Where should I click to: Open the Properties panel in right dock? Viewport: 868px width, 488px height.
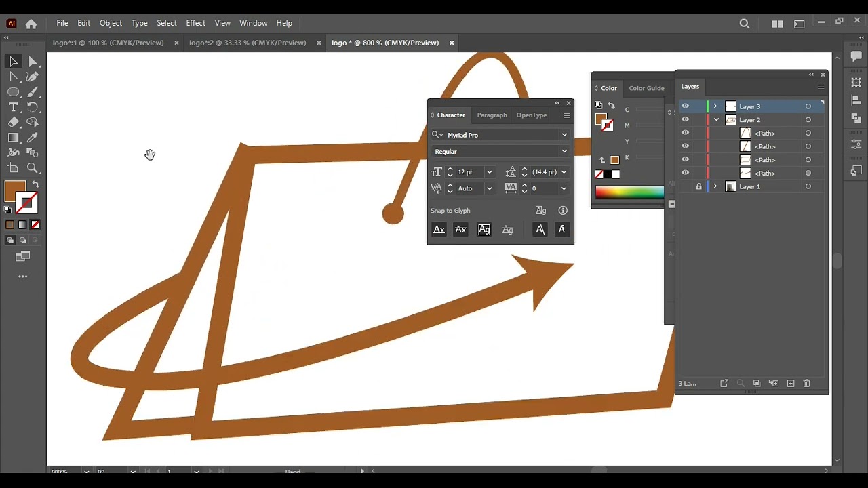click(x=856, y=144)
